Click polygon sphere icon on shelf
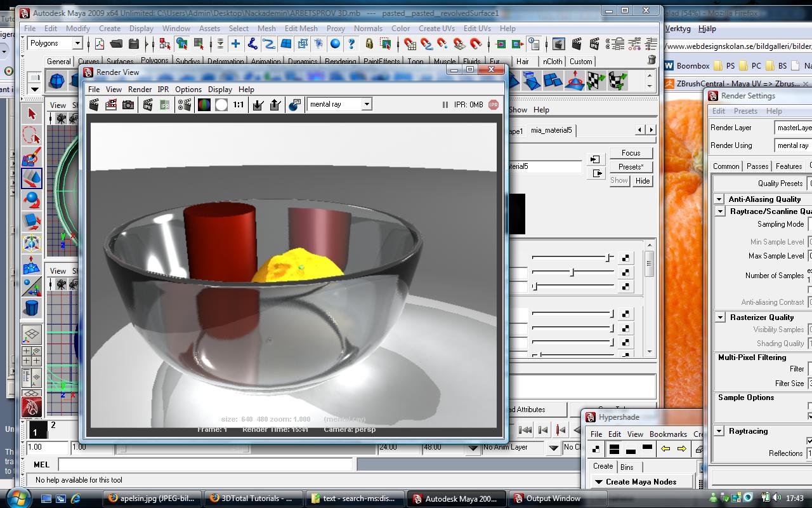Screen dimensions: 812x508 point(56,81)
